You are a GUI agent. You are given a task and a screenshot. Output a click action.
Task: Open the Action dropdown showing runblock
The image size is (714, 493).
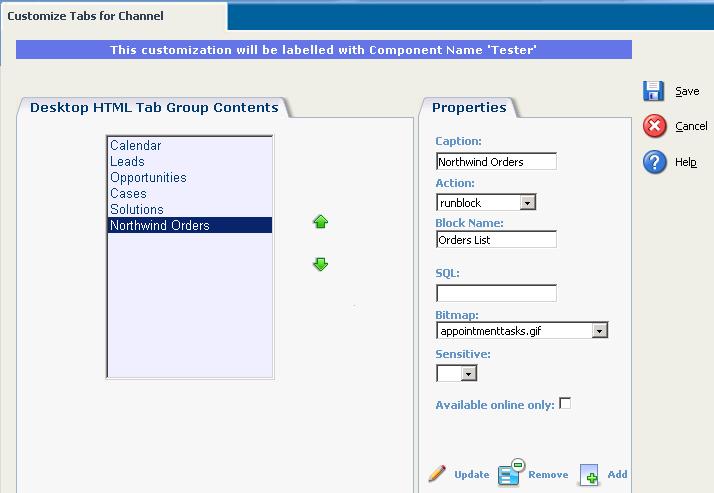tap(486, 202)
